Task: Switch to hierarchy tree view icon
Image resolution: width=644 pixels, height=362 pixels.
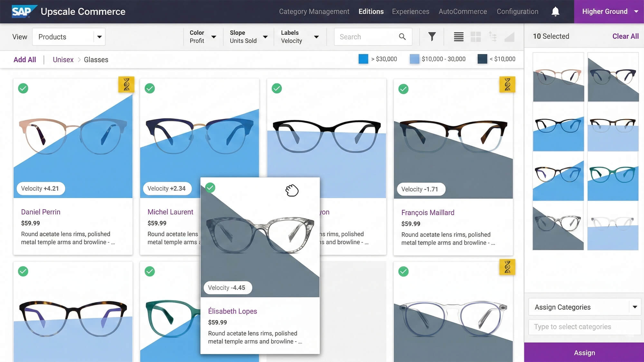Action: click(492, 37)
